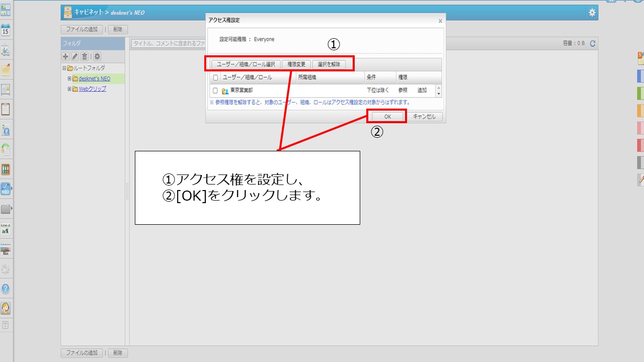Click the support operator headset icon
This screenshot has width=644, height=362.
pyautogui.click(x=6, y=308)
